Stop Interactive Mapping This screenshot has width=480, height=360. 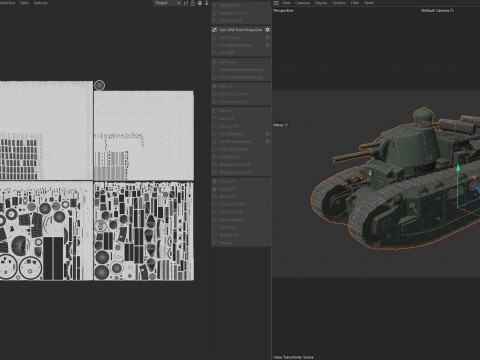click(241, 77)
